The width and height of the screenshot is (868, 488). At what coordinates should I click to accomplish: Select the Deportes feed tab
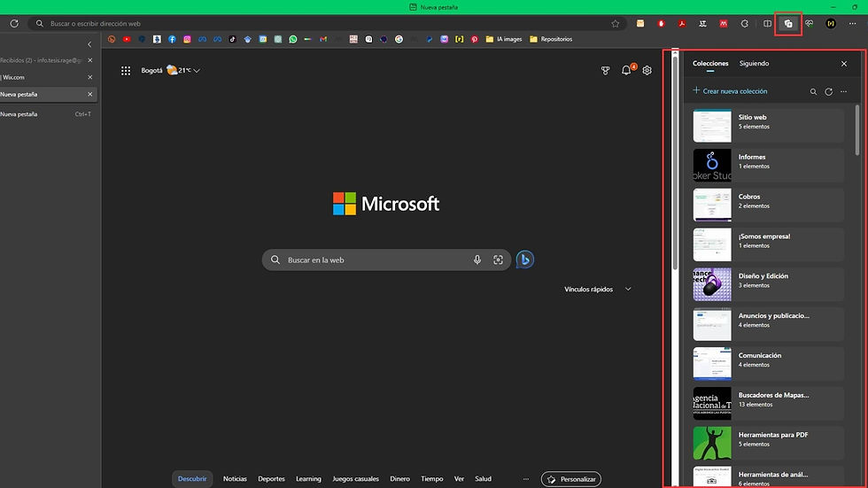[271, 478]
